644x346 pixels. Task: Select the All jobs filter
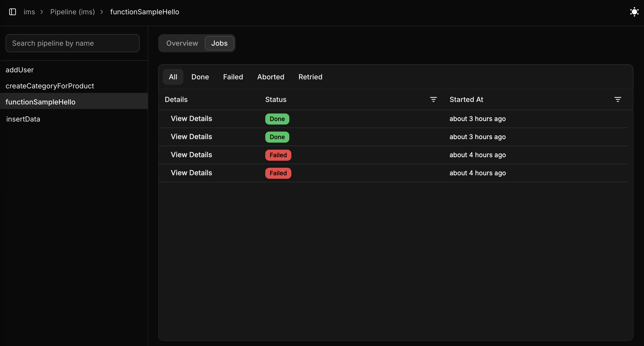coord(173,77)
